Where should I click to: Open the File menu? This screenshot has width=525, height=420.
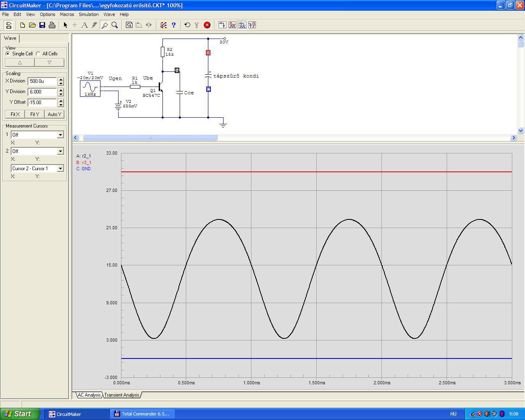tap(5, 14)
